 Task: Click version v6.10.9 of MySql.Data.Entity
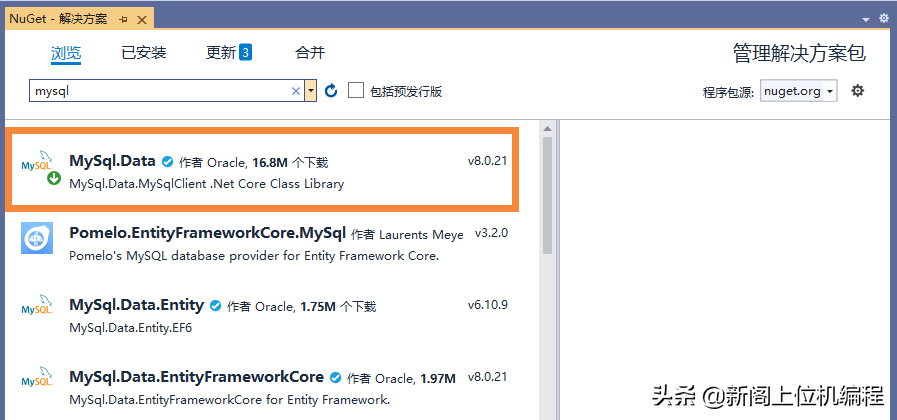click(x=487, y=305)
